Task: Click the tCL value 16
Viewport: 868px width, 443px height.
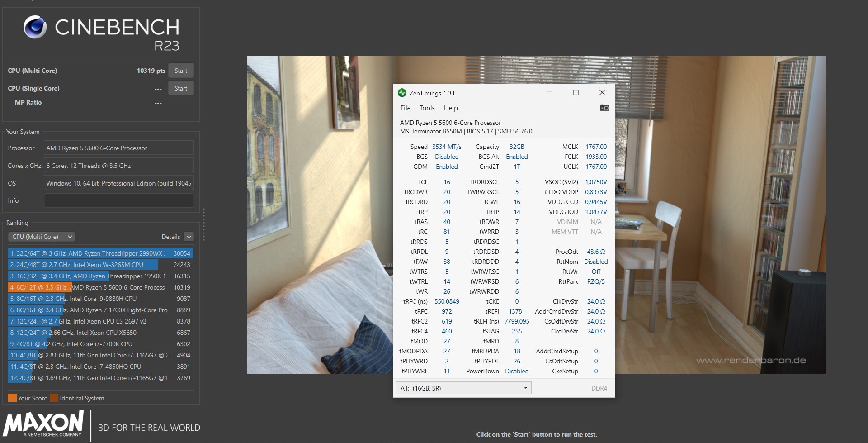Action: coord(447,182)
